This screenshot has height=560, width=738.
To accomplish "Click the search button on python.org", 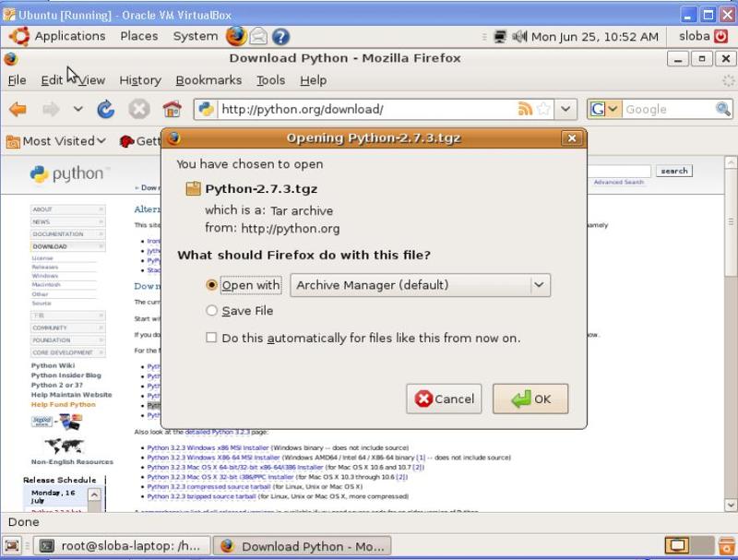I will 674,171.
